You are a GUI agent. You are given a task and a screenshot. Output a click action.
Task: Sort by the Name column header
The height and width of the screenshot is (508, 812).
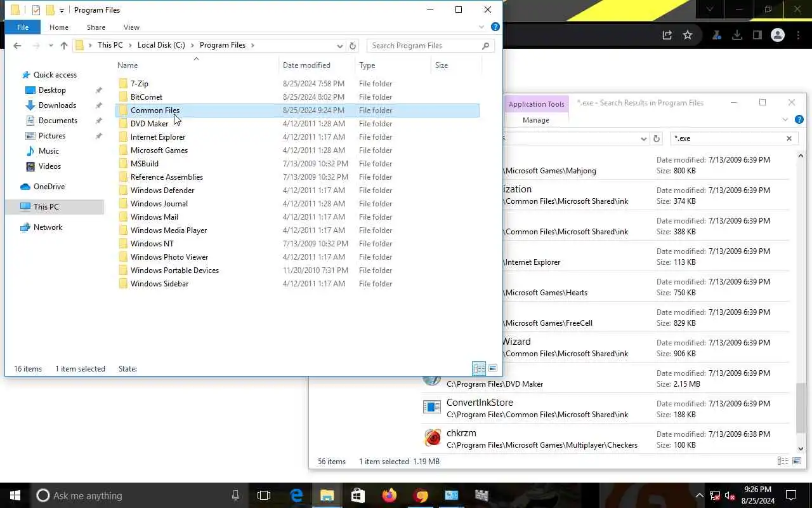197,65
